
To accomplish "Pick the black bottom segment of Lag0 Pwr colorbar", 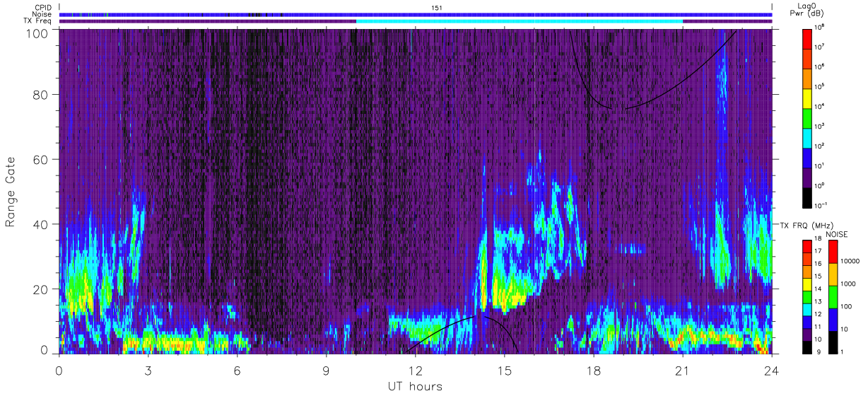I will point(807,197).
